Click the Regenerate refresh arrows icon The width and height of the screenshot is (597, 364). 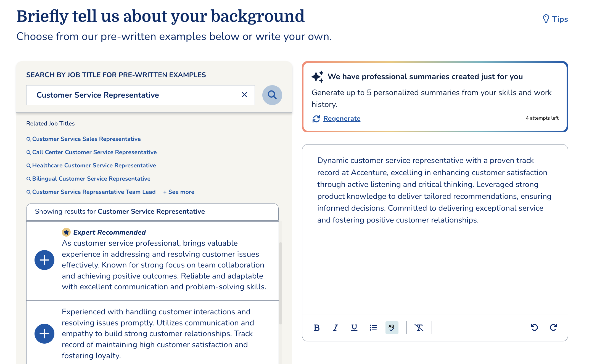point(316,119)
